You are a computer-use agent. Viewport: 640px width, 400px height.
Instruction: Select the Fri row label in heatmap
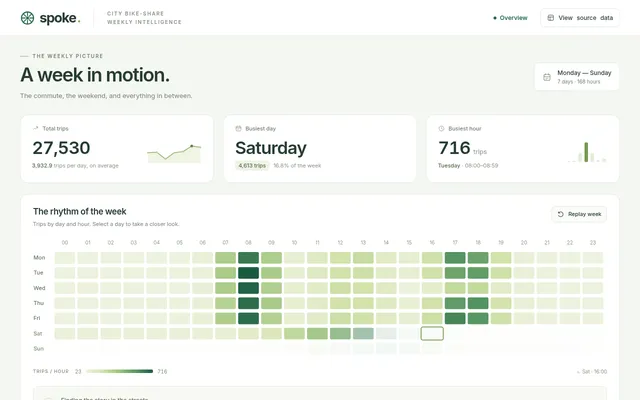click(x=37, y=318)
